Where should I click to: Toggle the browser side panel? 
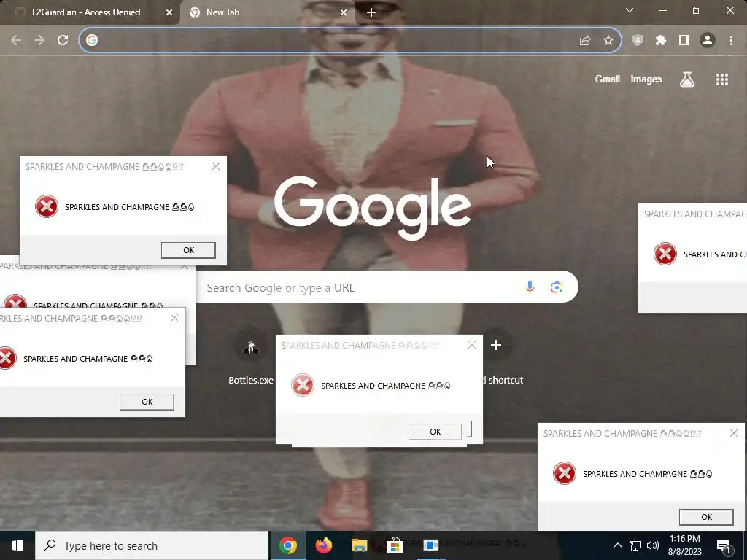click(684, 41)
